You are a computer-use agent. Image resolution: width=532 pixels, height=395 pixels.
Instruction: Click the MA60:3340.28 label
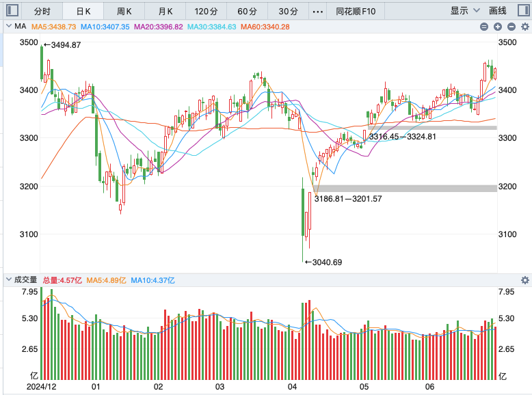click(265, 27)
